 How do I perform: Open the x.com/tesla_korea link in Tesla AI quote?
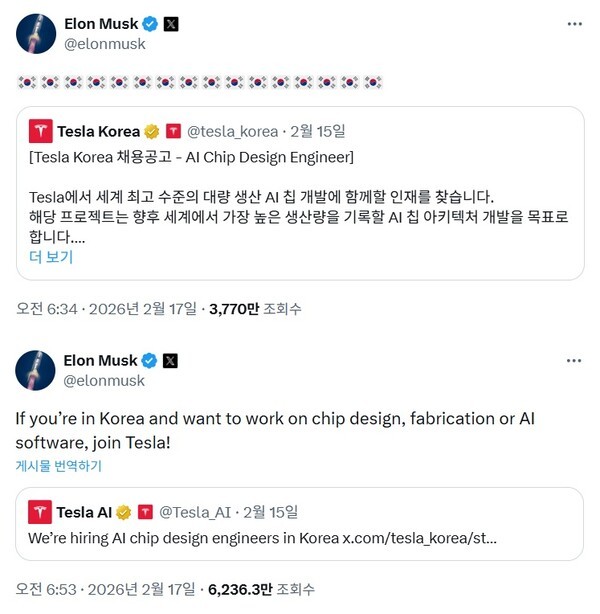[420, 537]
